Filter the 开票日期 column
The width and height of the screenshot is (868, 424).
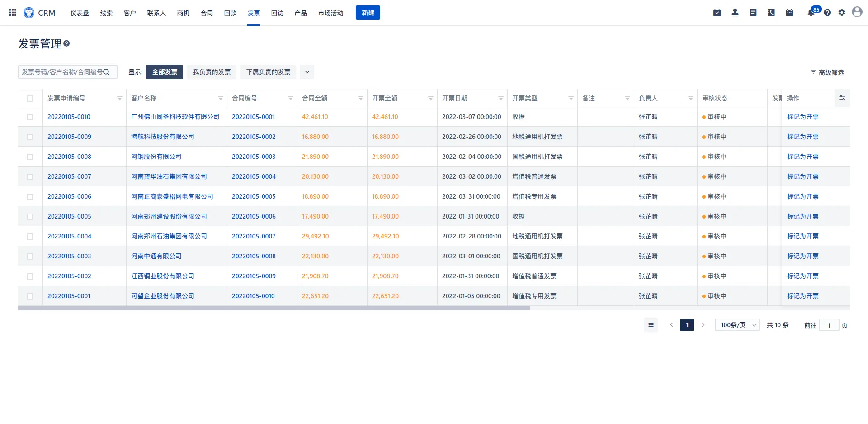(501, 98)
